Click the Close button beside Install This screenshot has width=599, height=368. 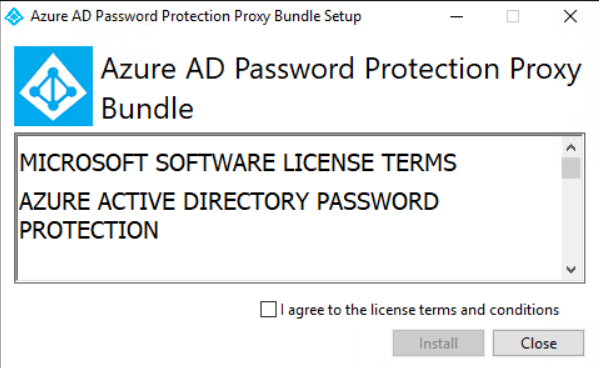(538, 343)
